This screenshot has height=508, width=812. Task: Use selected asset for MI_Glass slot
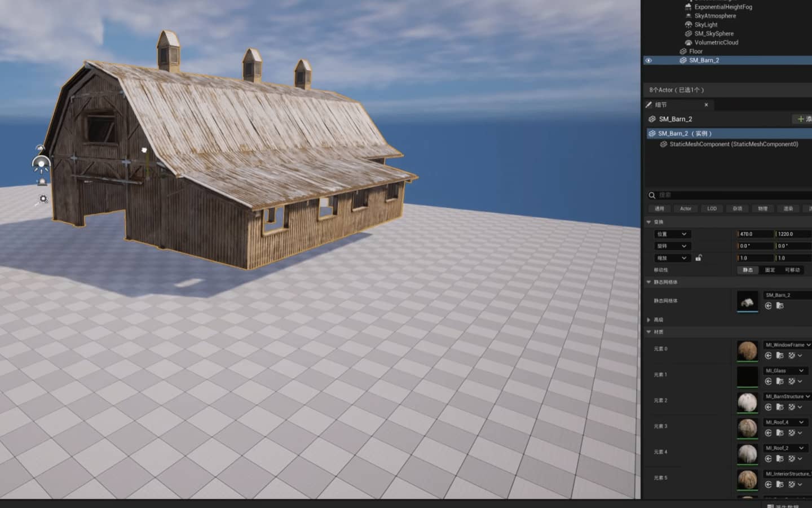point(768,381)
